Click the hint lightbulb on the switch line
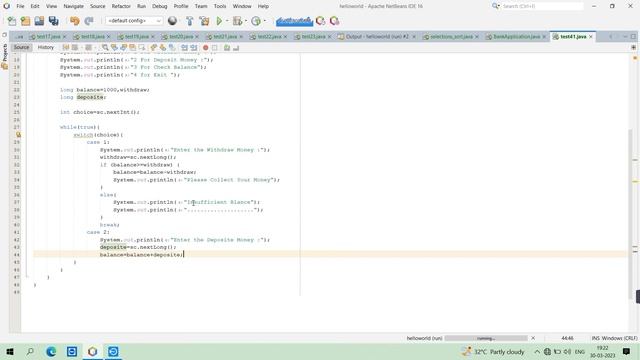 tap(18, 134)
